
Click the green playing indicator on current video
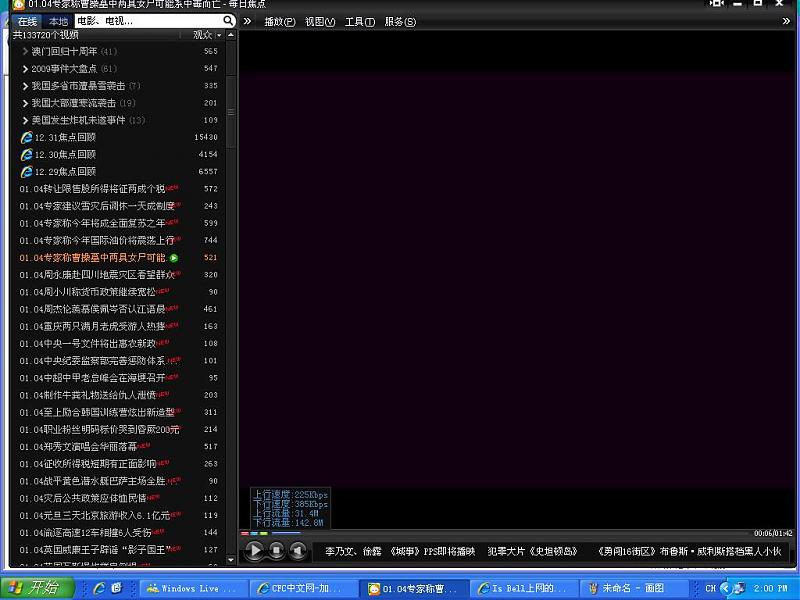174,258
